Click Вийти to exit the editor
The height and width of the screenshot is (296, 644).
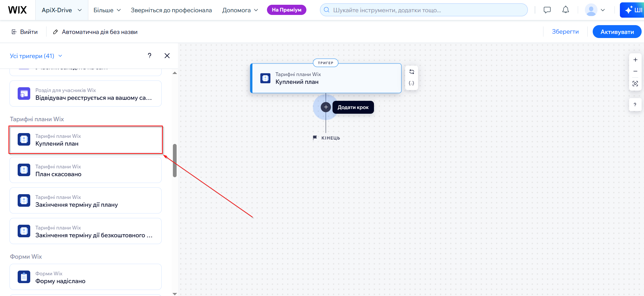point(24,32)
